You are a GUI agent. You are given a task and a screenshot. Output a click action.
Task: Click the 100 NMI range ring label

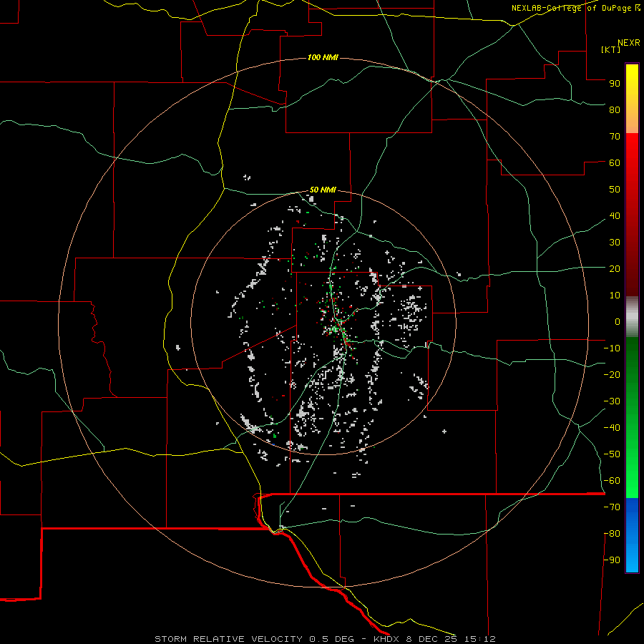coord(323,57)
